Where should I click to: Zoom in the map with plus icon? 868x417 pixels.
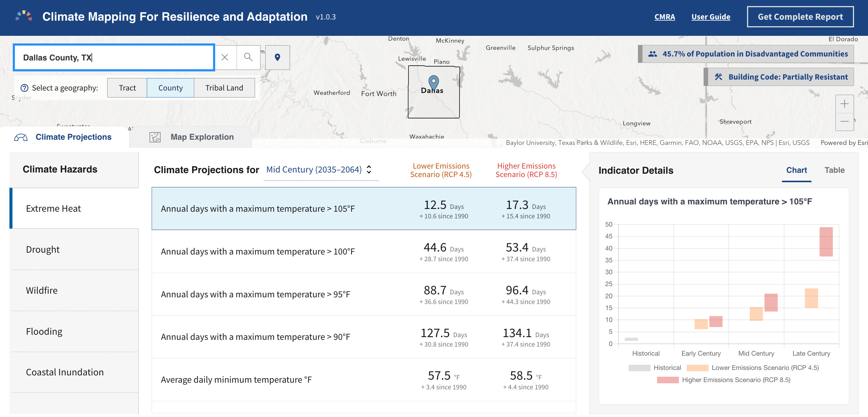coord(844,104)
